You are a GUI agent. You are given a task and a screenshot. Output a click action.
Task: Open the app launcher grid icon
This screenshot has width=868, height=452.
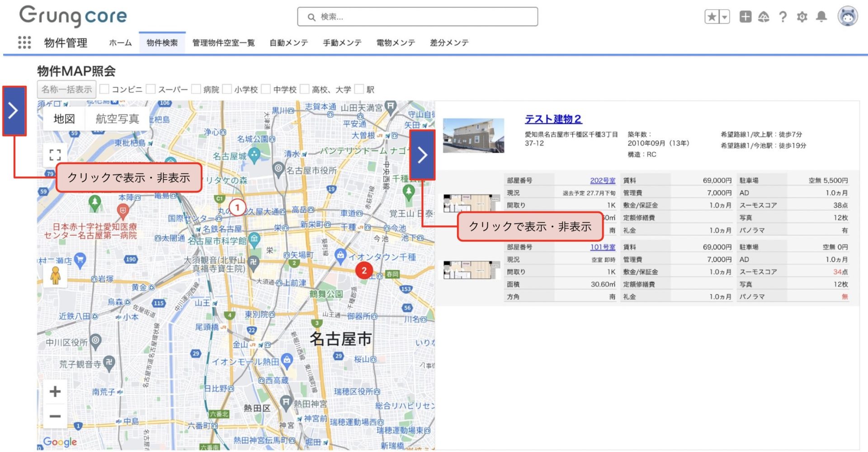pos(24,42)
